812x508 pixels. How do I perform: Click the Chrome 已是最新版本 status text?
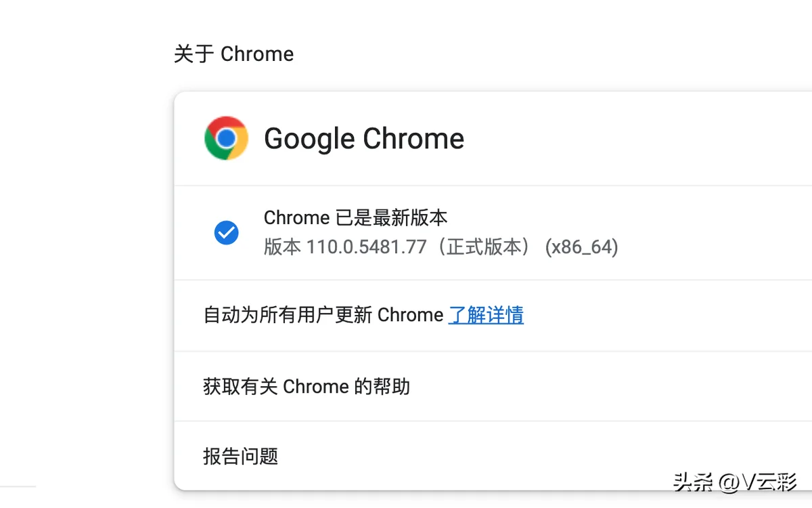pyautogui.click(x=355, y=218)
